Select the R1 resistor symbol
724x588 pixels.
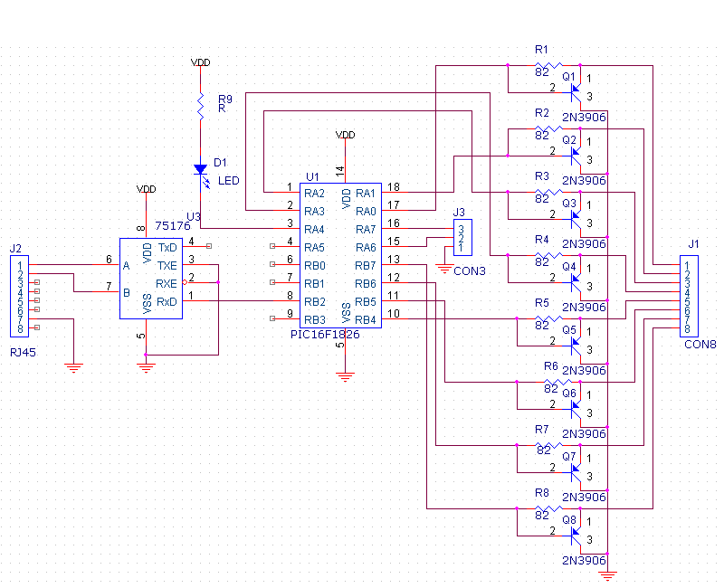point(548,65)
